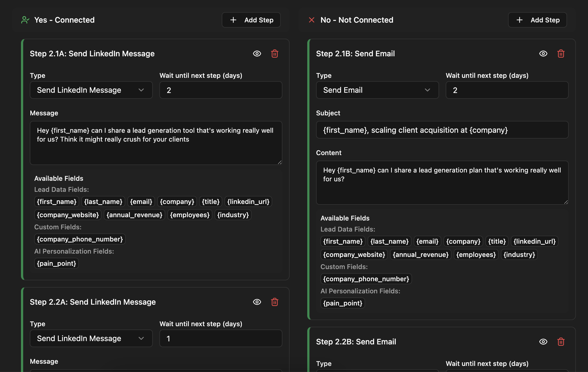Insert {company_website} tag in Step 2.1B fields
The height and width of the screenshot is (372, 588).
(x=354, y=254)
